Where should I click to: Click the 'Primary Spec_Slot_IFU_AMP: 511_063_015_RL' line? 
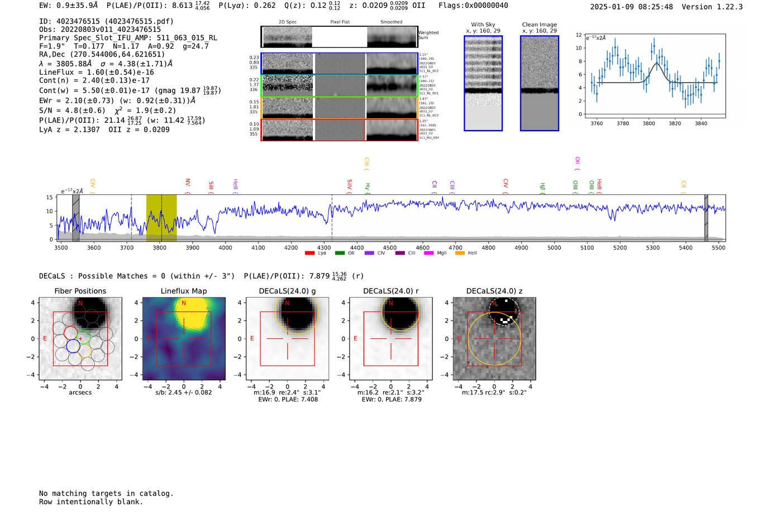coord(128,38)
